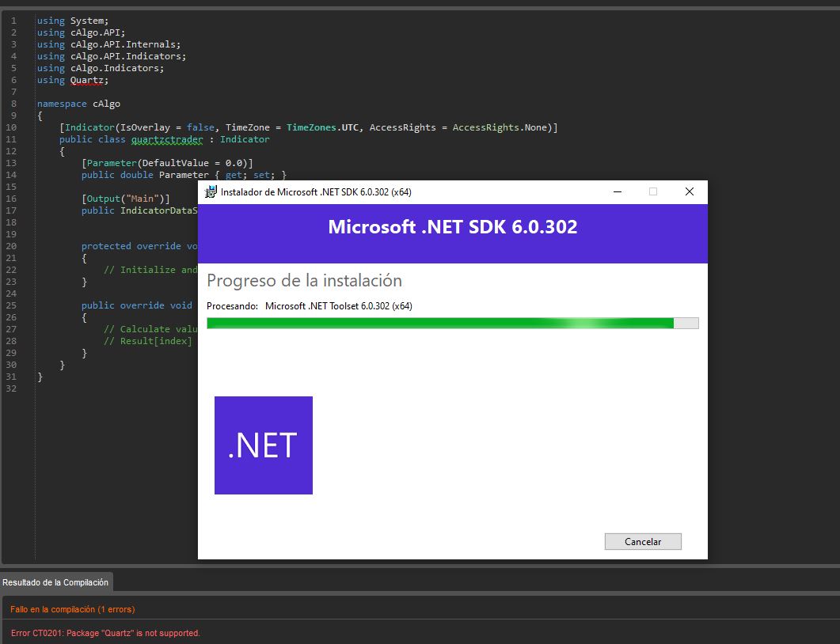Screen dimensions: 840x644
Task: Click line number 32 in the editor gutter
Action: [11, 388]
